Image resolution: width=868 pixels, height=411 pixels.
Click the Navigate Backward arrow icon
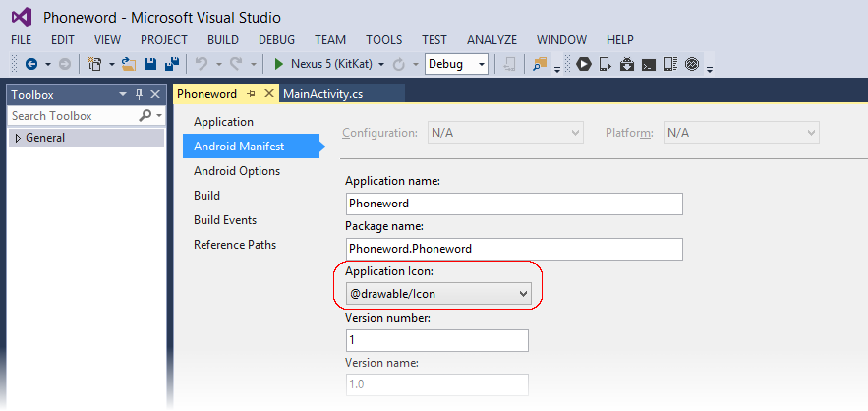tap(31, 64)
